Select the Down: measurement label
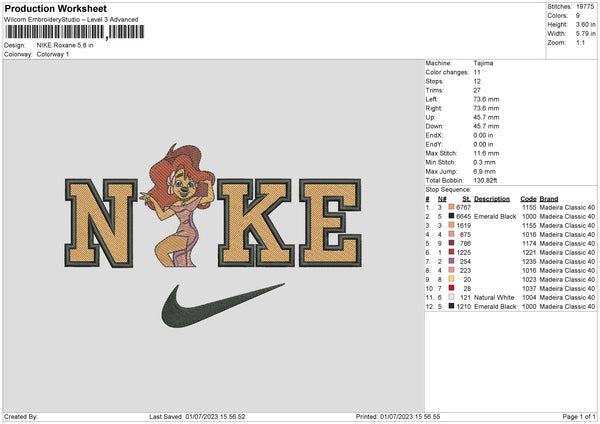This screenshot has height=424, width=600. (434, 126)
